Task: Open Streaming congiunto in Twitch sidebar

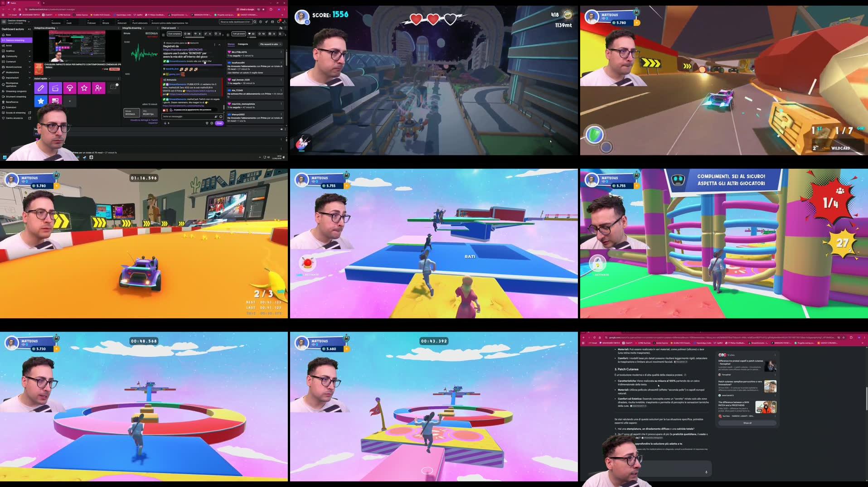Action: point(16,91)
